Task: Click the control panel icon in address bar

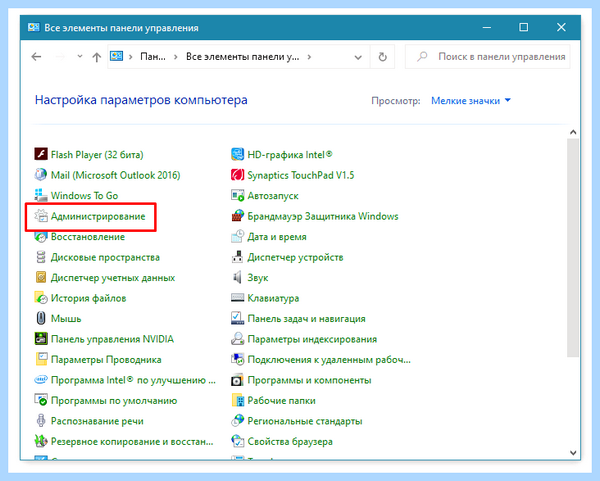Action: point(116,57)
